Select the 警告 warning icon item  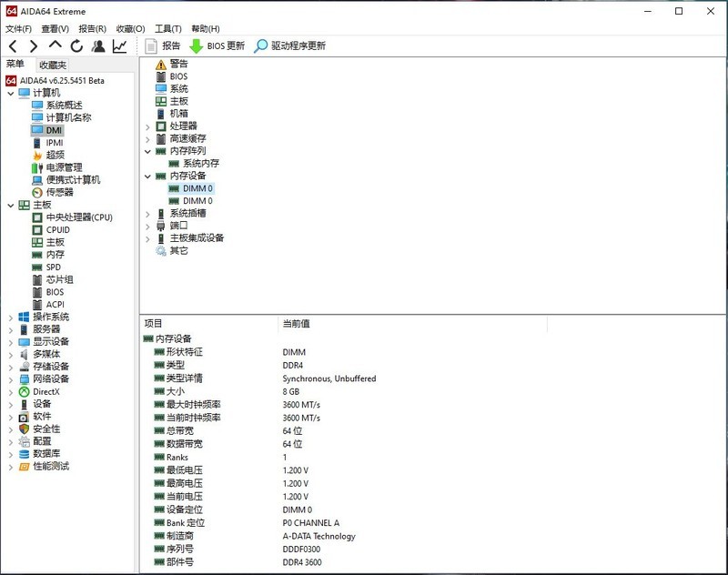[x=172, y=64]
